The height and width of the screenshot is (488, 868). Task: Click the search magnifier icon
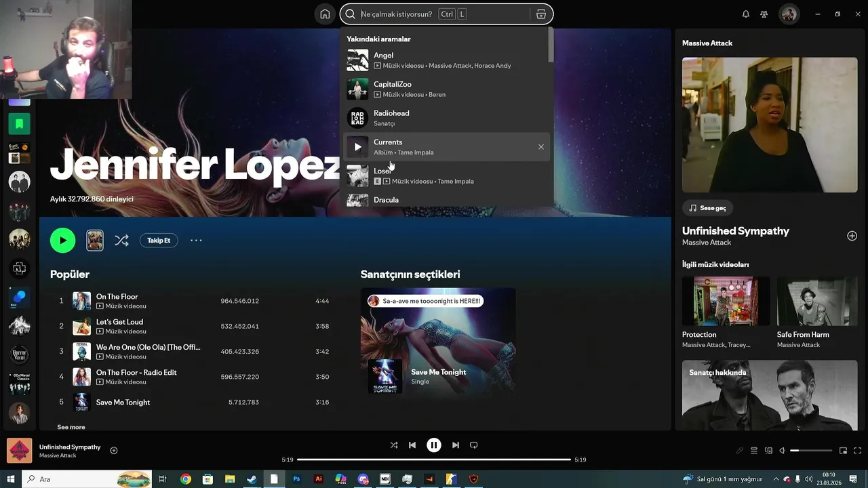pos(350,14)
